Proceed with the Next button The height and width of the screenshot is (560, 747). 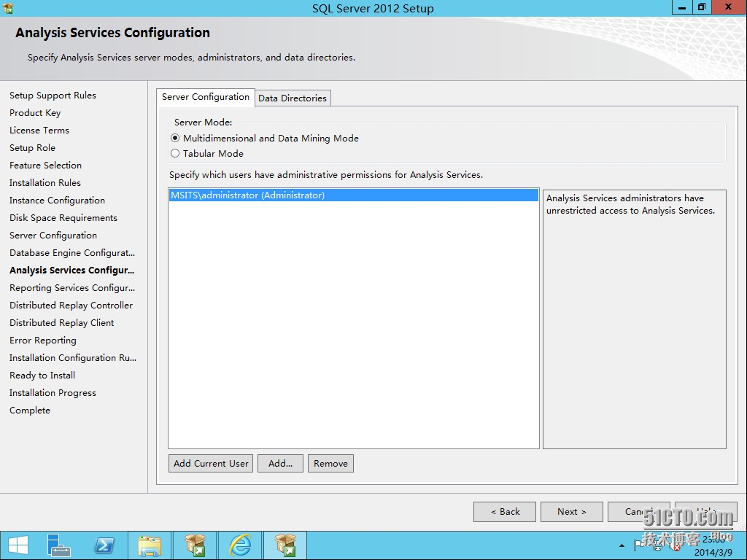point(572,511)
